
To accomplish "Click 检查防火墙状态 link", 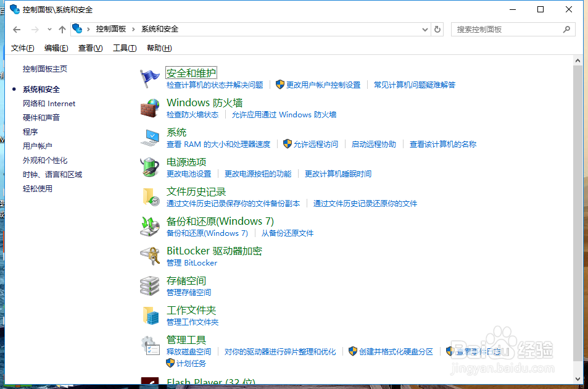I will [193, 114].
